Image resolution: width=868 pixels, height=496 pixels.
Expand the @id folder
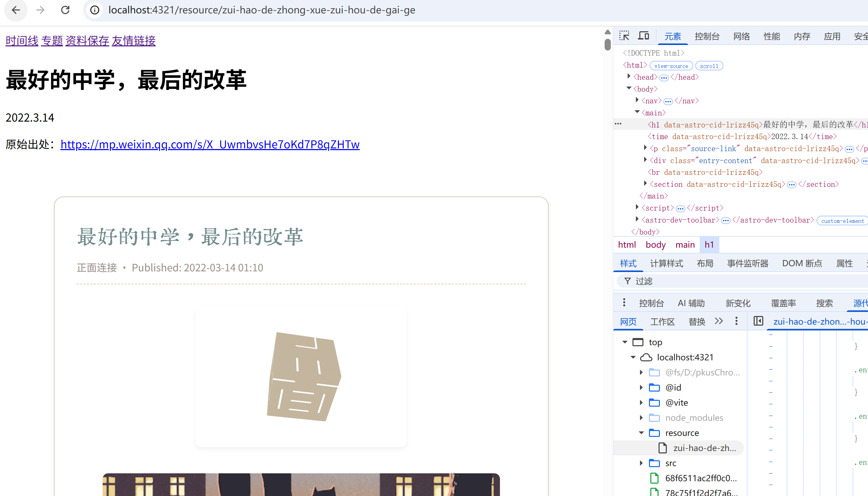[x=641, y=387]
